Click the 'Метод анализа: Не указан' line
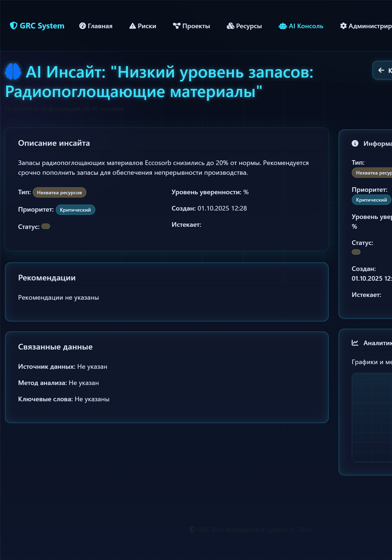Screen dimensions: 392x560 click(x=58, y=383)
